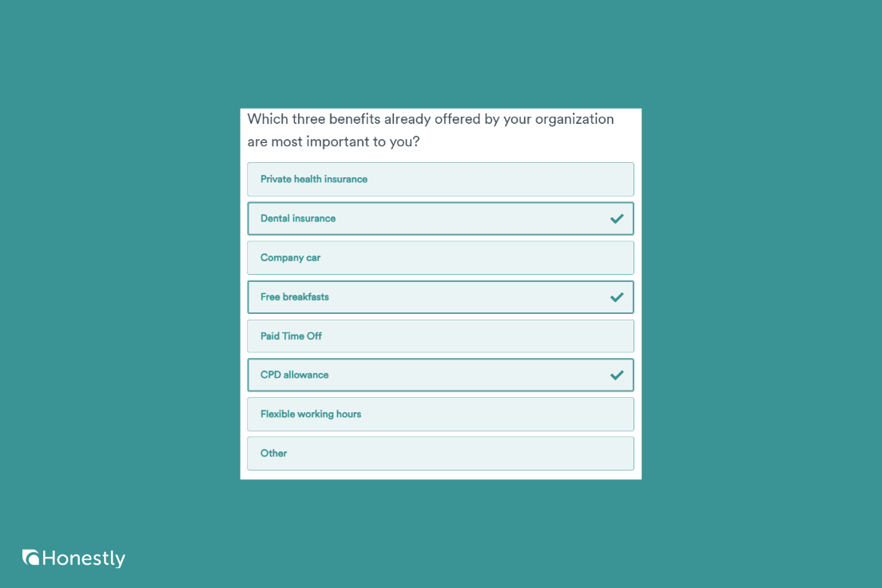The height and width of the screenshot is (588, 882).
Task: Click the check symbol on Free breakfasts row
Action: tap(616, 296)
